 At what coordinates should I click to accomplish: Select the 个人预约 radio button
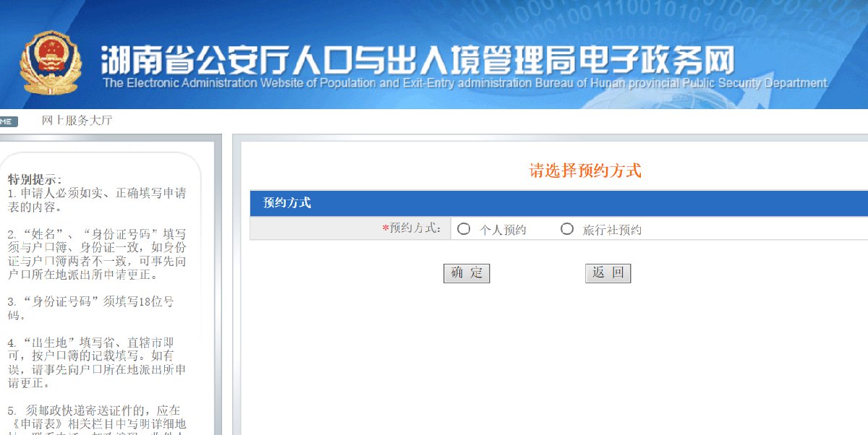(x=464, y=229)
